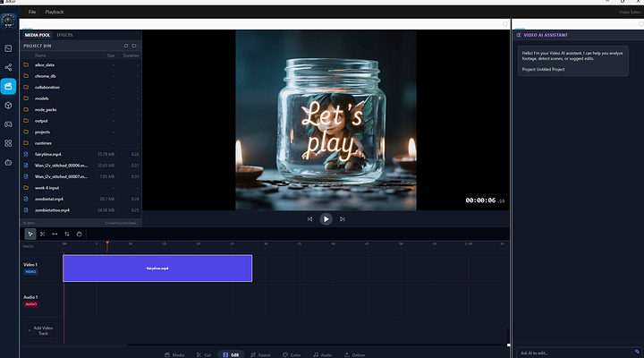Image resolution: width=644 pixels, height=358 pixels.
Task: Select the arrow selection tool
Action: (30, 234)
